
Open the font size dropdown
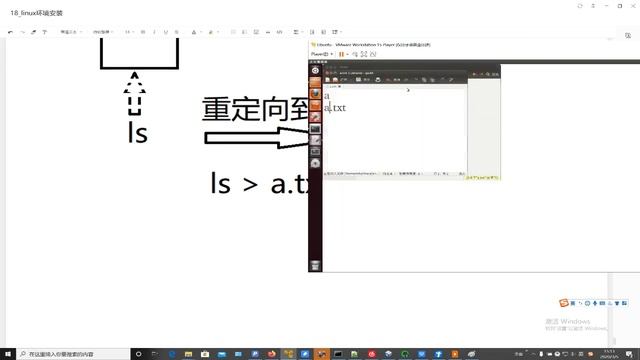tap(129, 32)
